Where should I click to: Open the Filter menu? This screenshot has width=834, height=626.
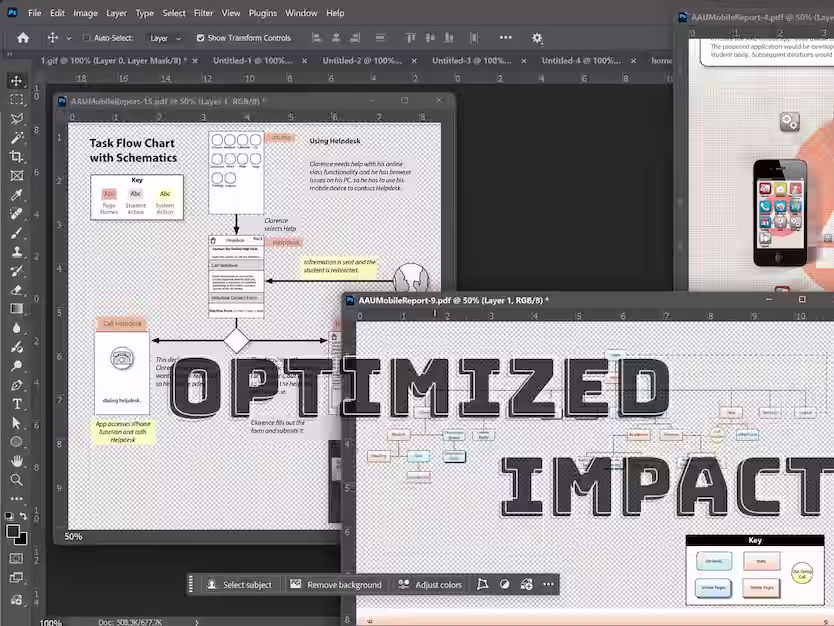(203, 13)
